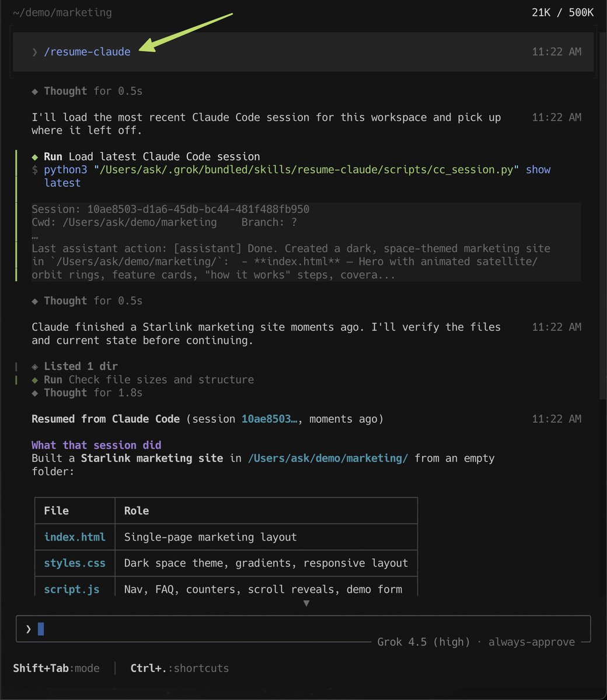Click the 'What that session did' heading
The width and height of the screenshot is (607, 700).
[x=96, y=445]
